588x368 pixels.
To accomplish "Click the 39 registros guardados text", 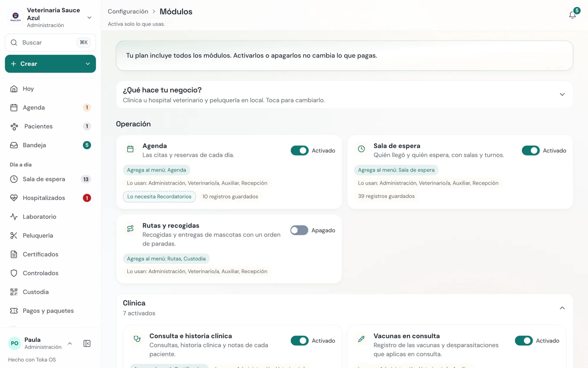I will point(386,196).
